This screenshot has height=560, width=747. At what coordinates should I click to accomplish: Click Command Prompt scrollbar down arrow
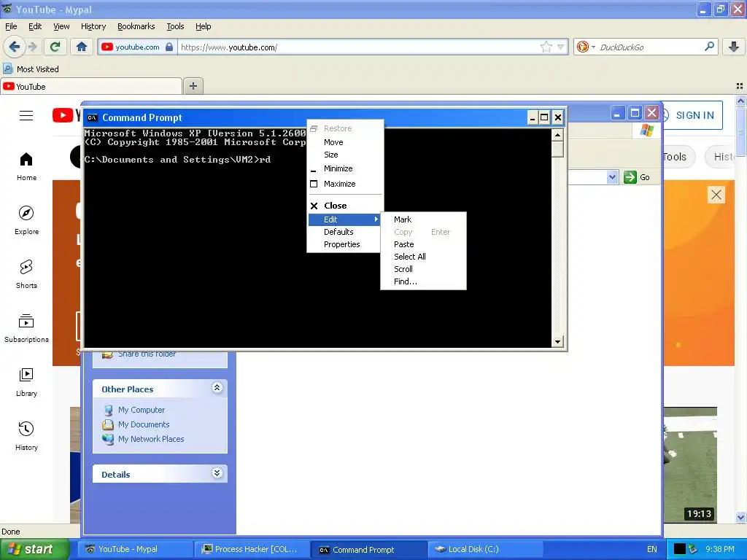point(557,341)
